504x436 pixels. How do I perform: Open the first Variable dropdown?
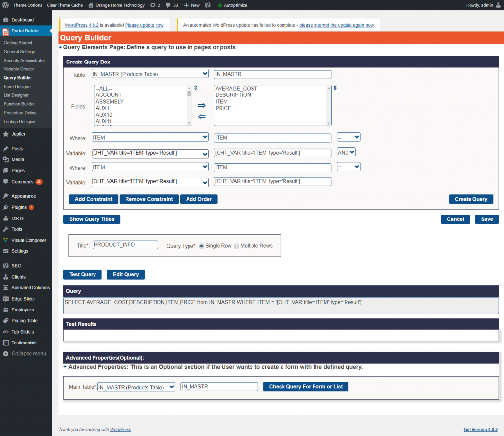pos(150,153)
